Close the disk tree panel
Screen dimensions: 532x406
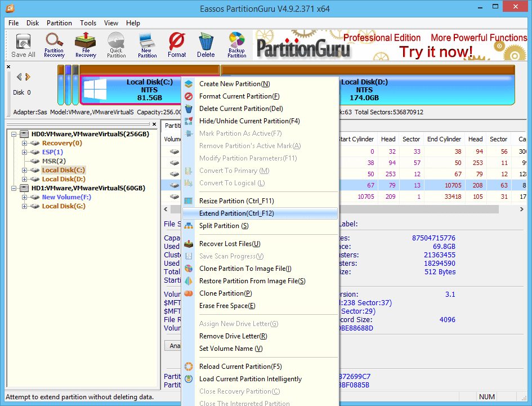(x=154, y=124)
